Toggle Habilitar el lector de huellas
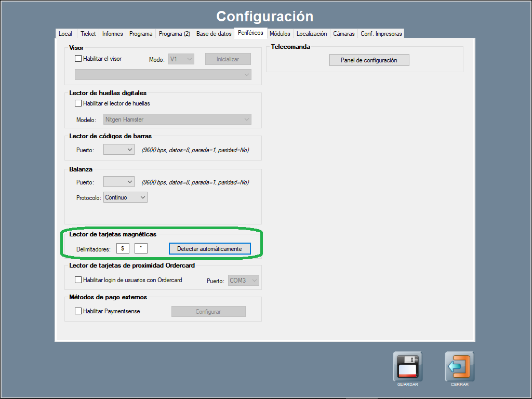The height and width of the screenshot is (399, 532). 78,103
